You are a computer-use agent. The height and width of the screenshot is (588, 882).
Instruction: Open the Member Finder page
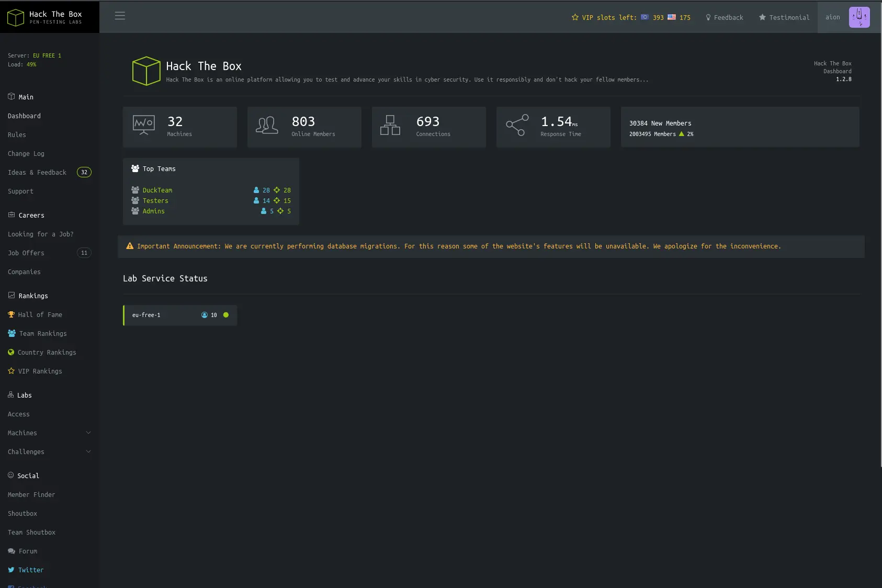(31, 494)
